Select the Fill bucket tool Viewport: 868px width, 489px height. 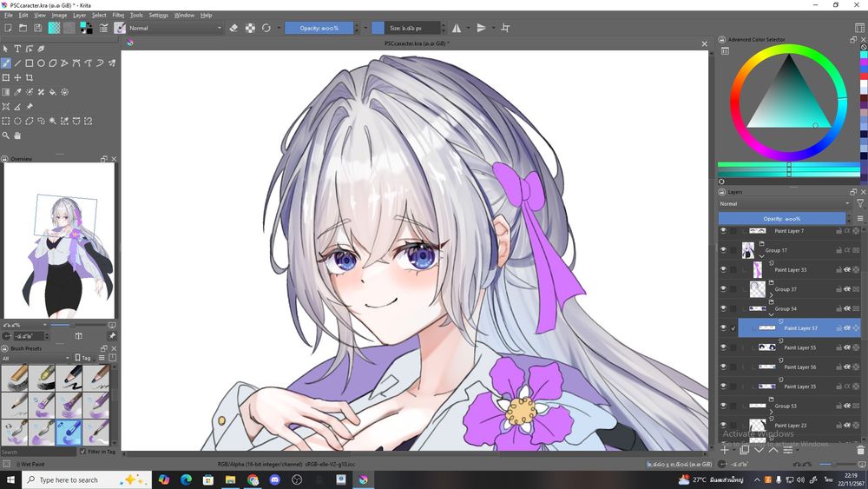coord(53,92)
